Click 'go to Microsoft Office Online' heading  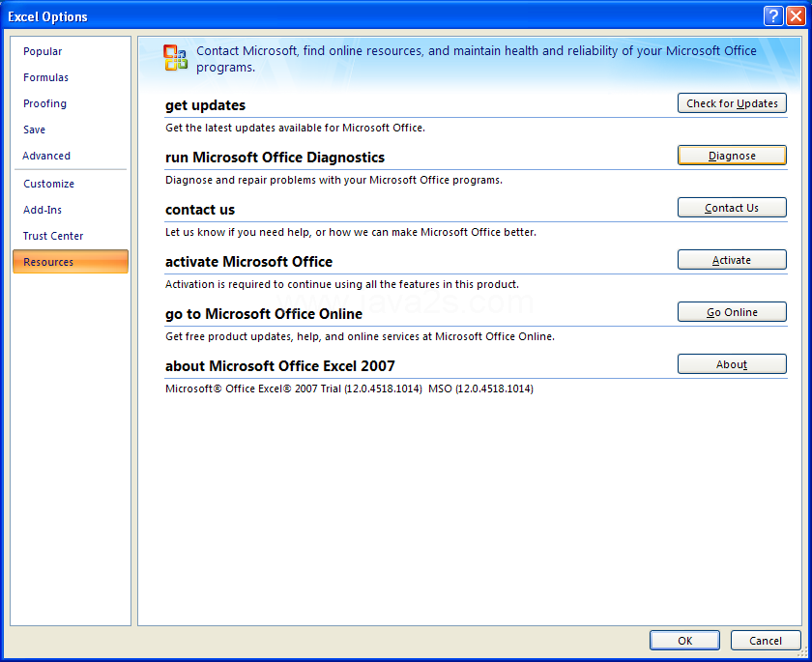click(264, 314)
